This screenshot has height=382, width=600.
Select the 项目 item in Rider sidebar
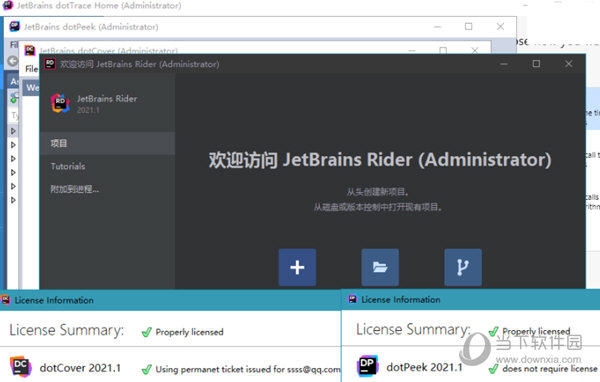point(107,144)
